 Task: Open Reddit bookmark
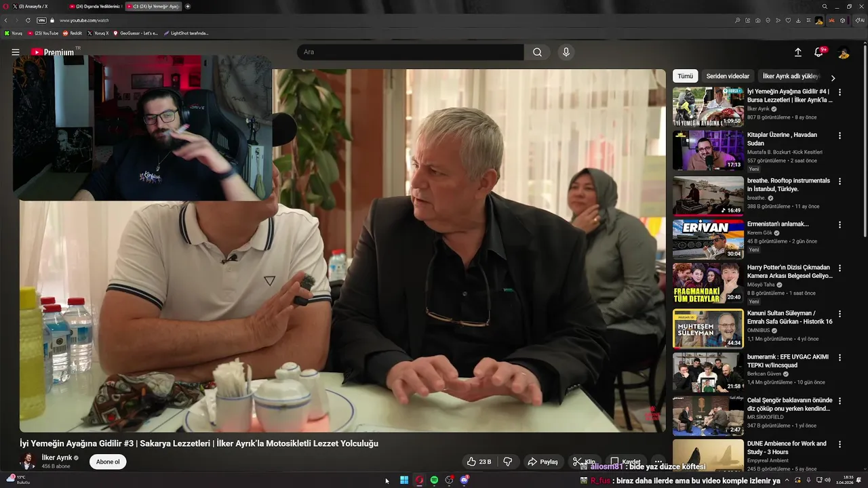(x=73, y=33)
